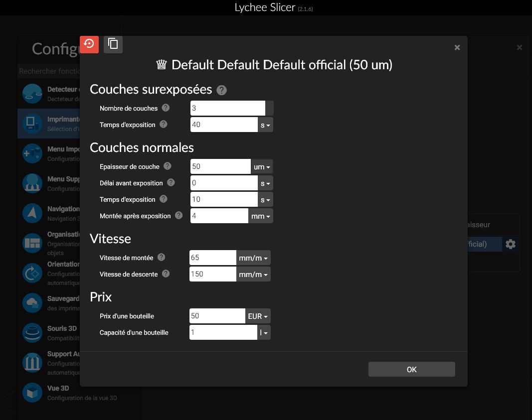Click help icon next to Montée après exposition
Image resolution: width=532 pixels, height=420 pixels.
click(x=179, y=216)
